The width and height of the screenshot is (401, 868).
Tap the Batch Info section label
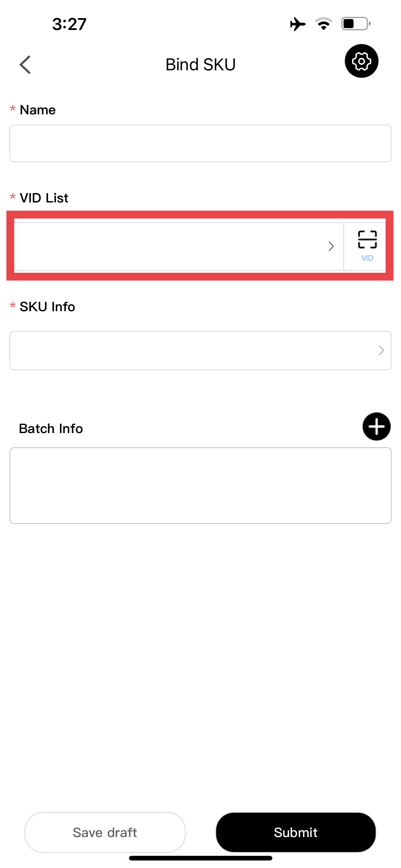[51, 429]
